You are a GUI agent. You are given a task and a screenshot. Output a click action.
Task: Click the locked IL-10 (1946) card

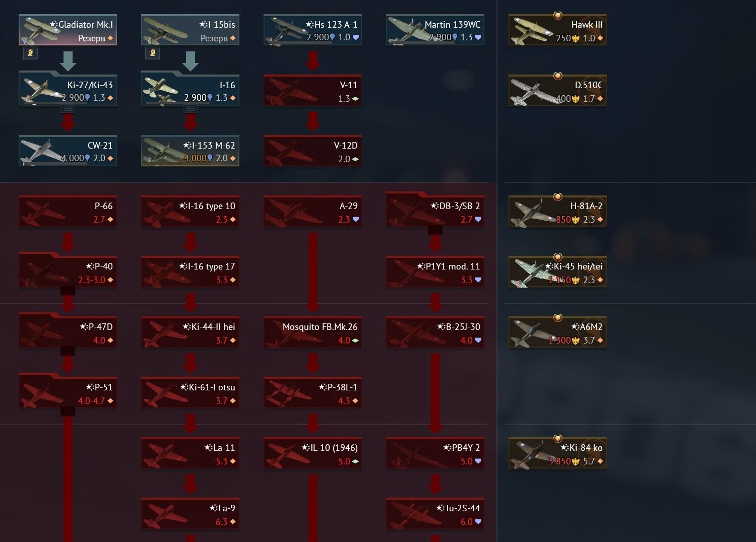point(312,453)
